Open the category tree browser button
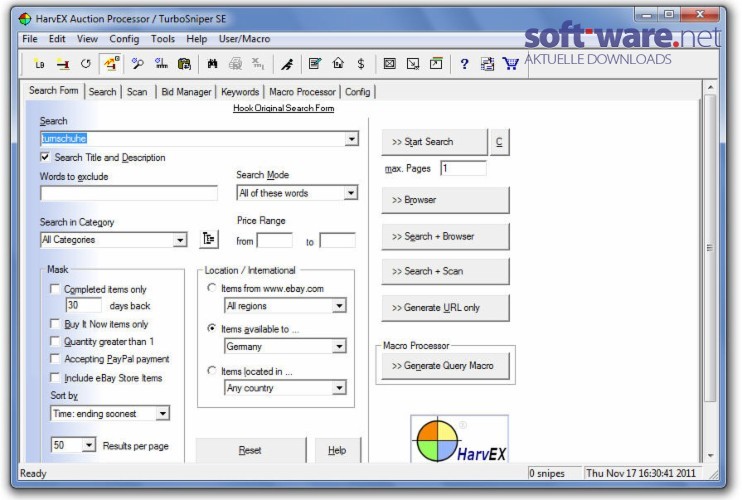The height and width of the screenshot is (500, 742). (x=209, y=239)
